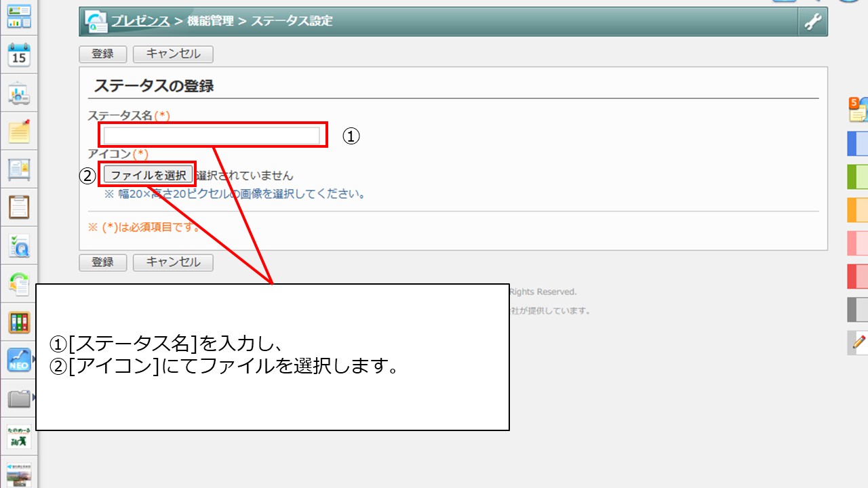Click the wrench settings icon in header
Screen dimensions: 868x488
pyautogui.click(x=812, y=22)
